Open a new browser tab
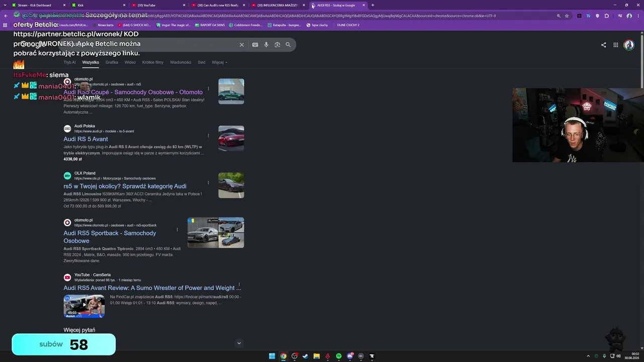This screenshot has height=362, width=644. coord(373,5)
